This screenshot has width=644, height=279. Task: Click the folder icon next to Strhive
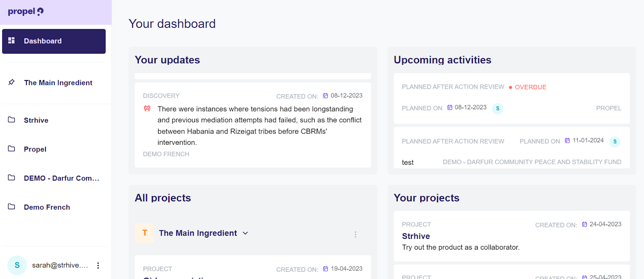[x=12, y=120]
